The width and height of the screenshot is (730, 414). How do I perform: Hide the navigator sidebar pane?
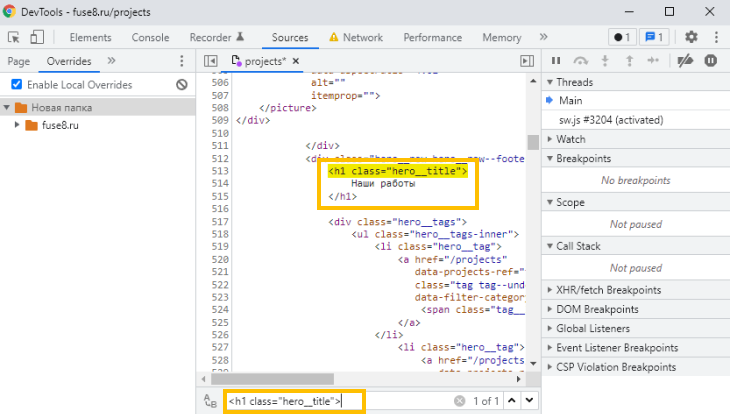point(211,61)
